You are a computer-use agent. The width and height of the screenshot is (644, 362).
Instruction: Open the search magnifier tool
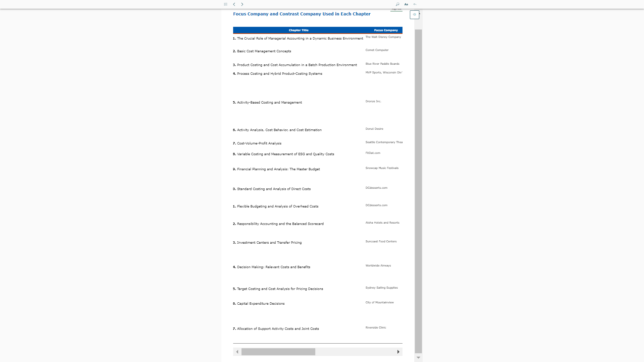[397, 4]
